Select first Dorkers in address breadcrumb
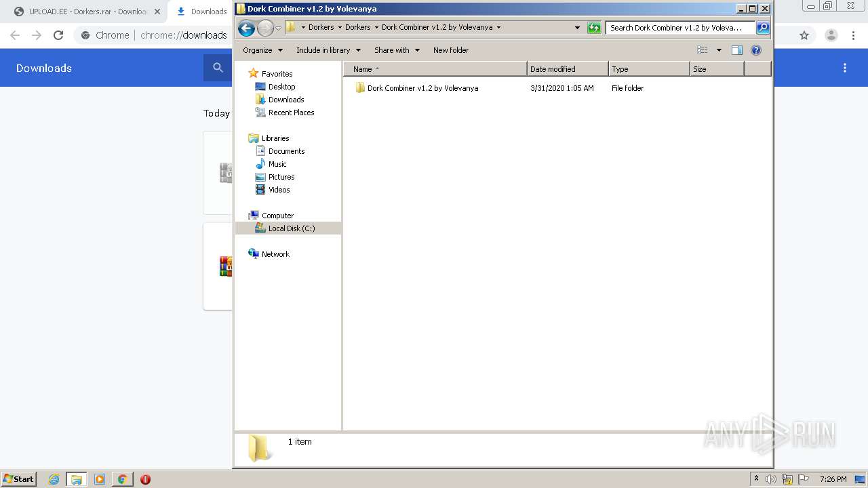 (321, 27)
